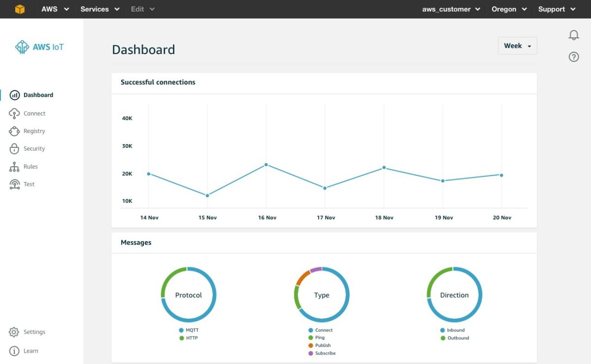
Task: Open the Services dropdown menu
Action: (x=100, y=9)
